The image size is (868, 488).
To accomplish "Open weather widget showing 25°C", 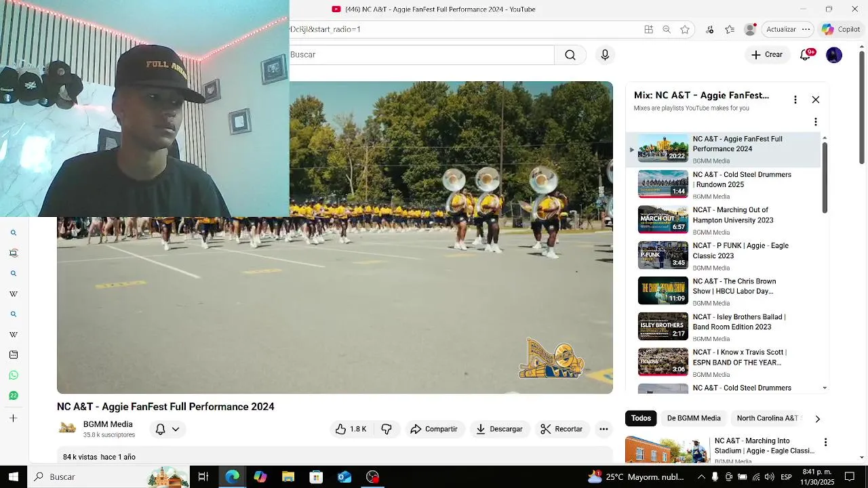I will (635, 476).
